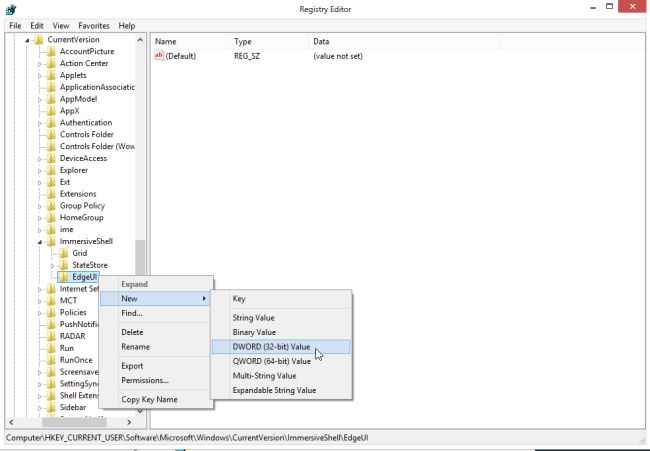
Task: Expand the MCT node
Action: click(x=40, y=301)
